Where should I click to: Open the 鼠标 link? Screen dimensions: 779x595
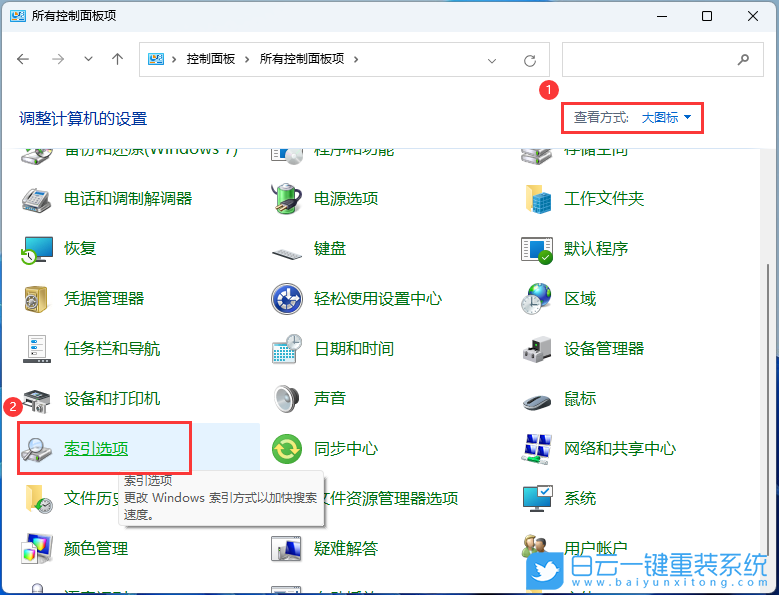[x=580, y=398]
